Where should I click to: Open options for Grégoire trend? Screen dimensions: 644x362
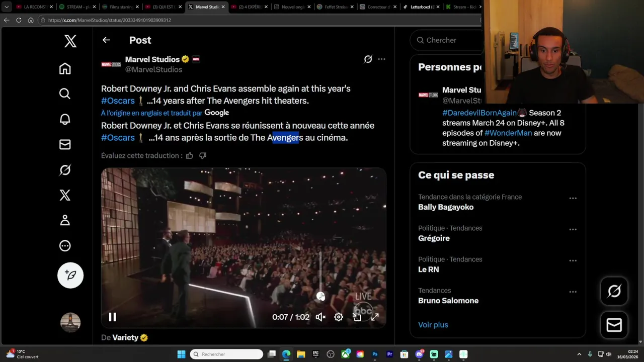573,229
